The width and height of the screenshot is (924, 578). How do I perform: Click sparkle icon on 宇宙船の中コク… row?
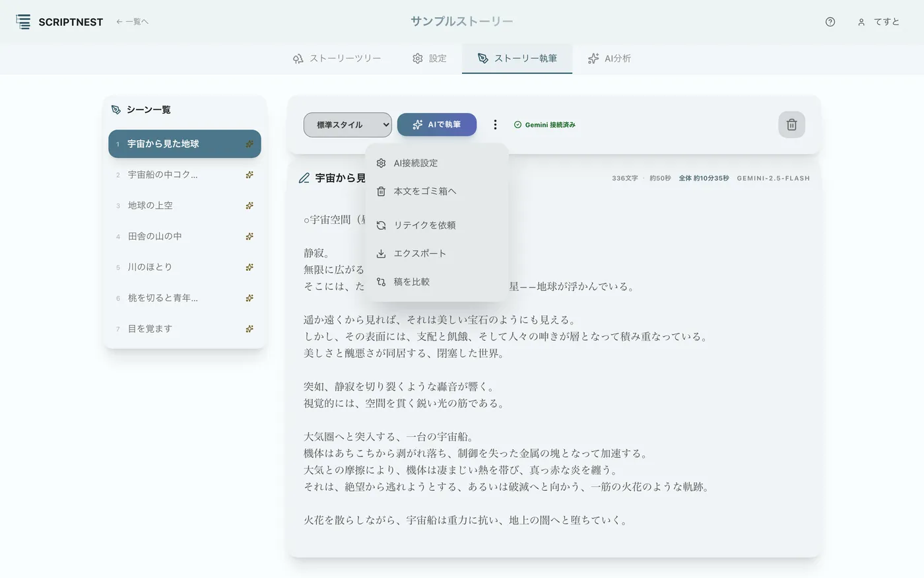coord(249,175)
